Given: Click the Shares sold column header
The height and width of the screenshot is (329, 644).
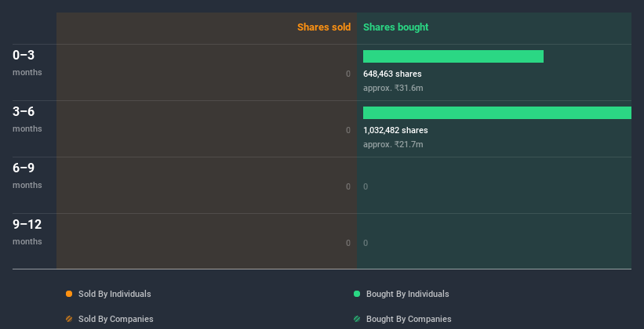Looking at the screenshot, I should (324, 27).
